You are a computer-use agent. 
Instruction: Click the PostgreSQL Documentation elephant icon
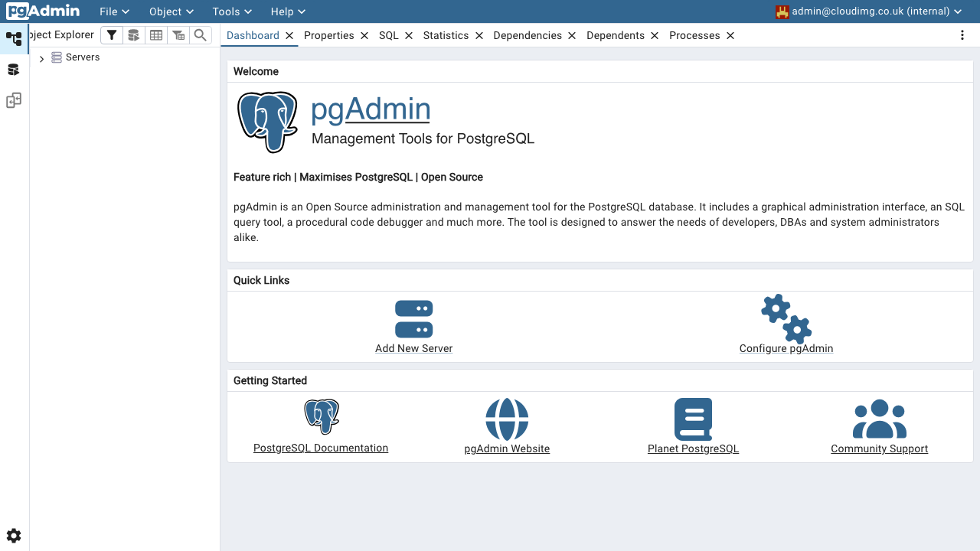pos(322,417)
